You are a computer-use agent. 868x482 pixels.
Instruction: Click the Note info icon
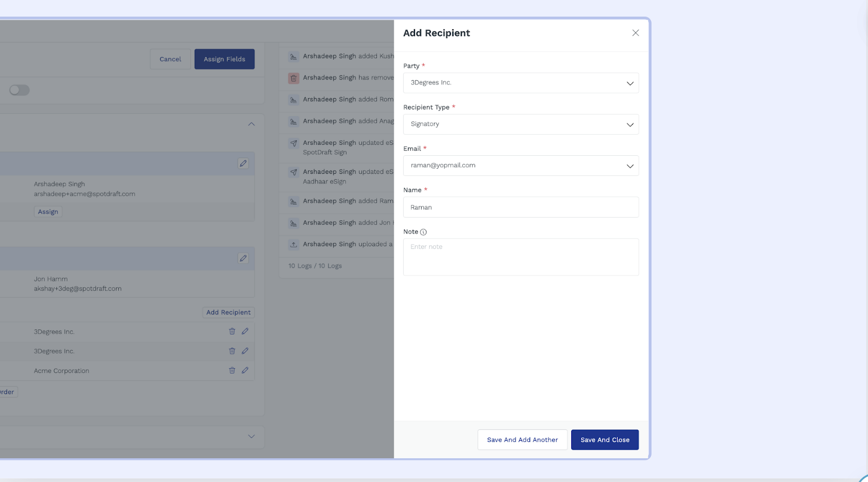pos(424,232)
